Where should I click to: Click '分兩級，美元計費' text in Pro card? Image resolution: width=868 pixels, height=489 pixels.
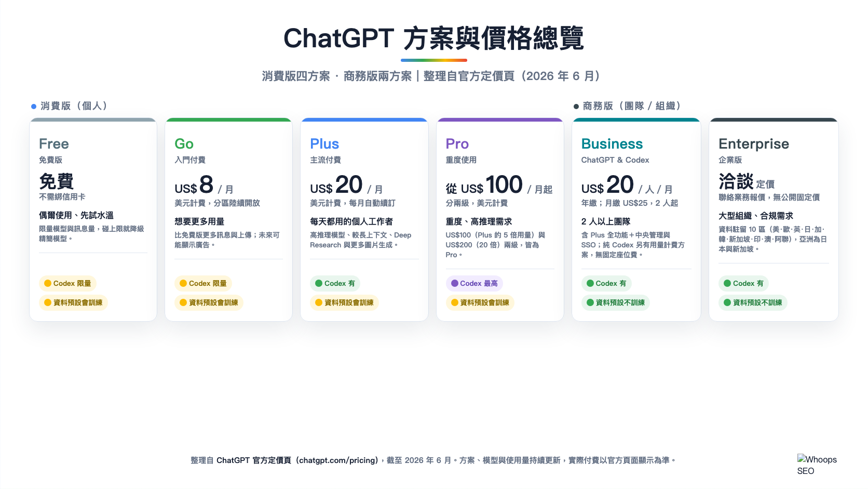point(477,203)
